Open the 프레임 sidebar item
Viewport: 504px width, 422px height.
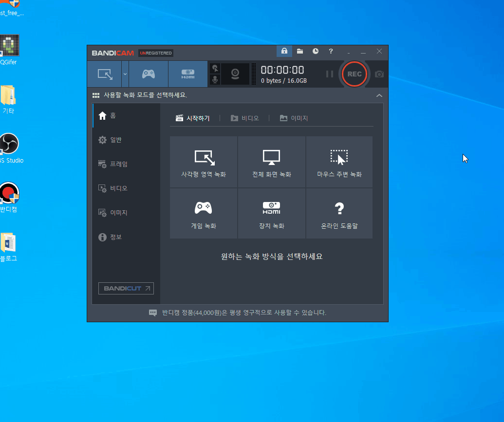pos(126,164)
